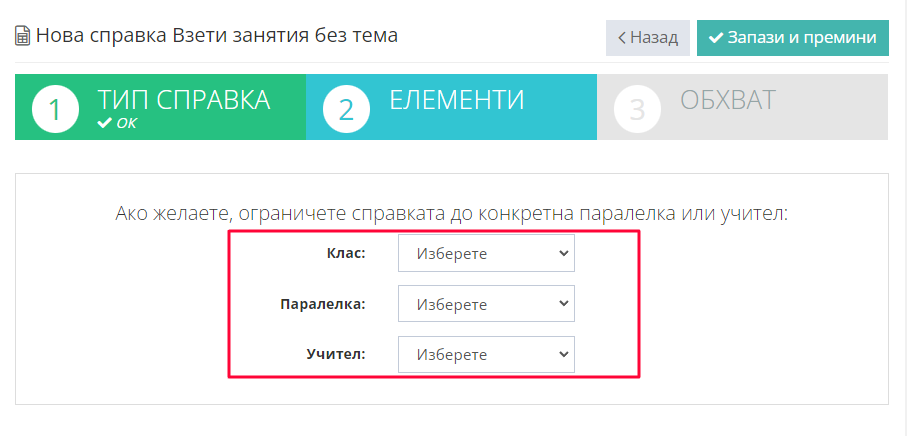Image resolution: width=907 pixels, height=436 pixels.
Task: Switch to the ЕЛЕМЕНТИ step tab
Action: [451, 107]
